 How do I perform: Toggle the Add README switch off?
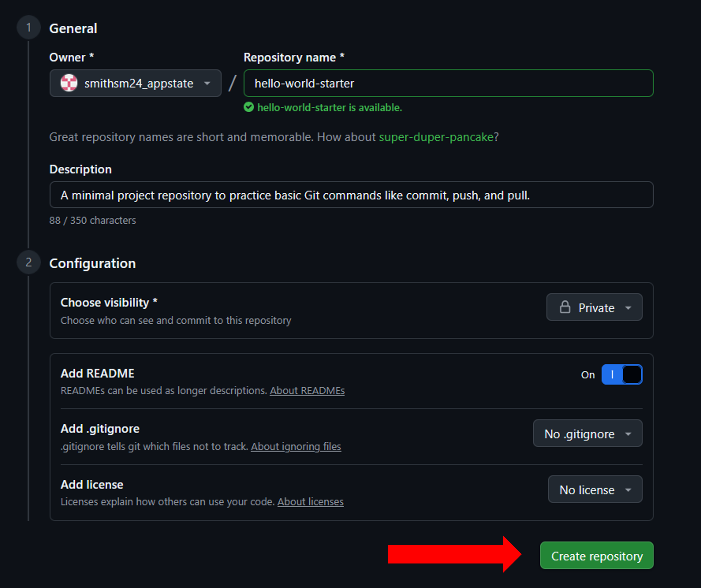[x=622, y=374]
